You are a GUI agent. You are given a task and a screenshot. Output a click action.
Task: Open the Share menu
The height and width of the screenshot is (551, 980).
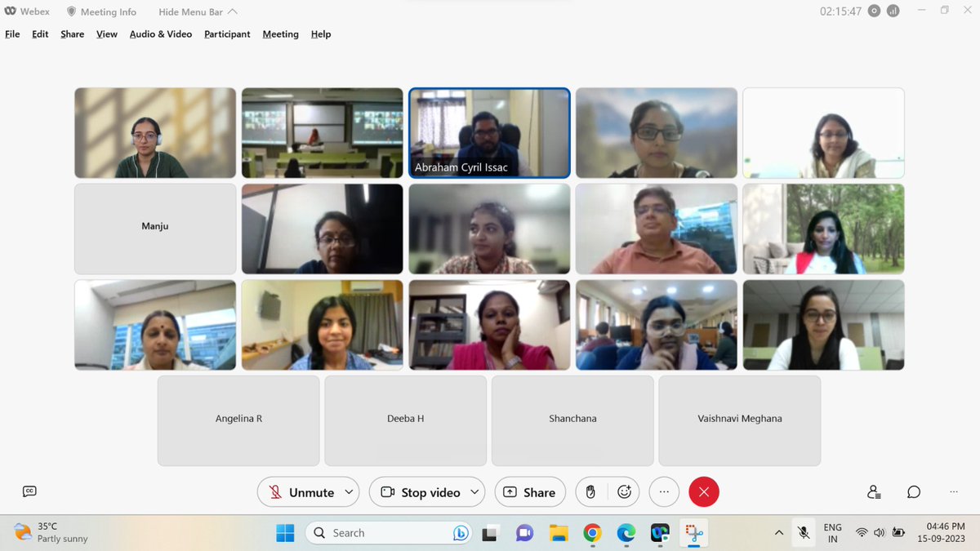click(73, 34)
